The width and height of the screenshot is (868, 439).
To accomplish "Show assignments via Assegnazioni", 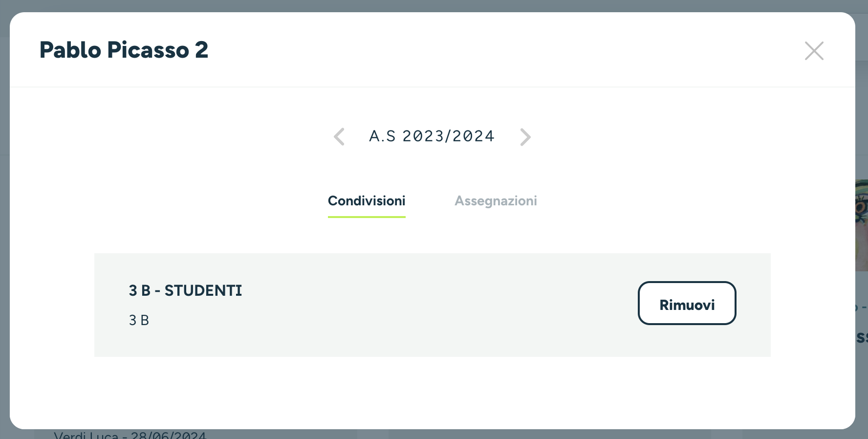I will [496, 201].
